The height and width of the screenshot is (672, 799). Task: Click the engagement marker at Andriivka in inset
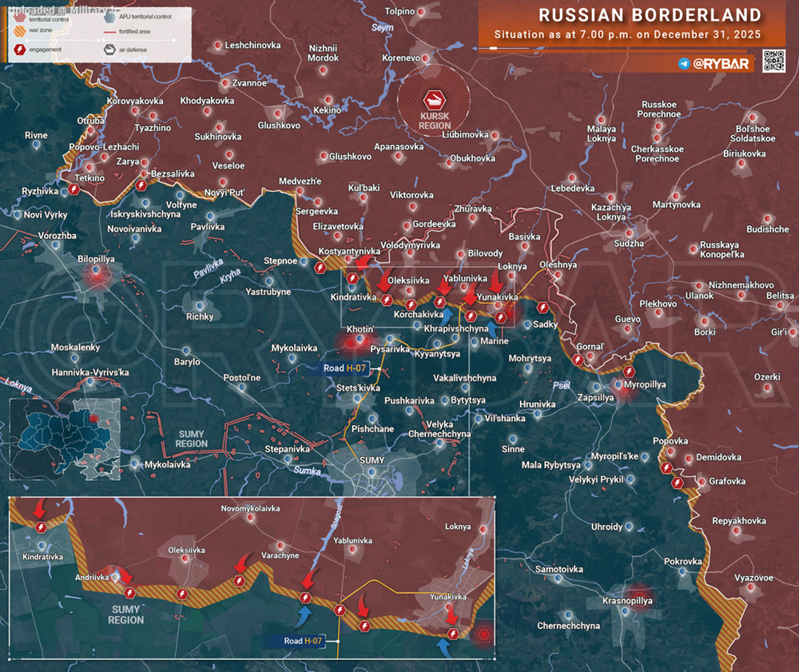pos(129,592)
